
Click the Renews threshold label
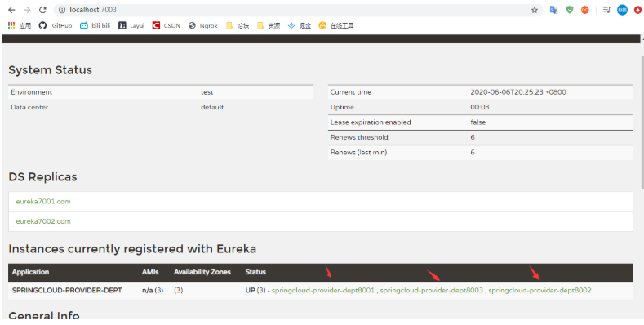[359, 137]
